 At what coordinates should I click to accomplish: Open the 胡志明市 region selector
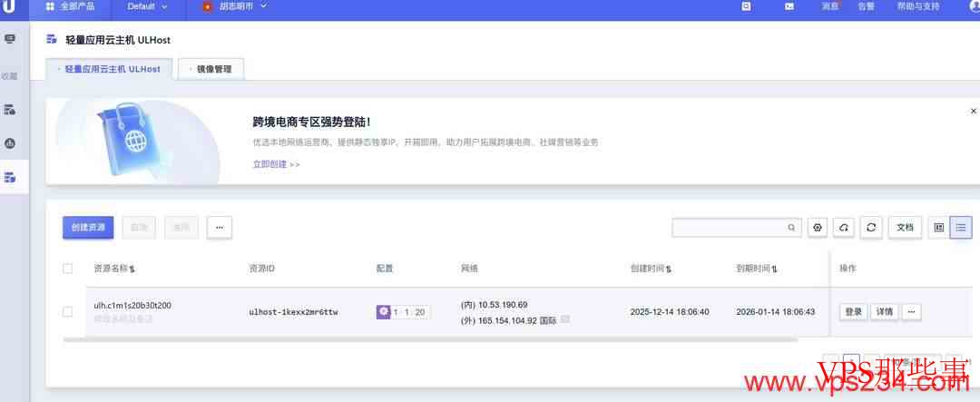point(234,6)
